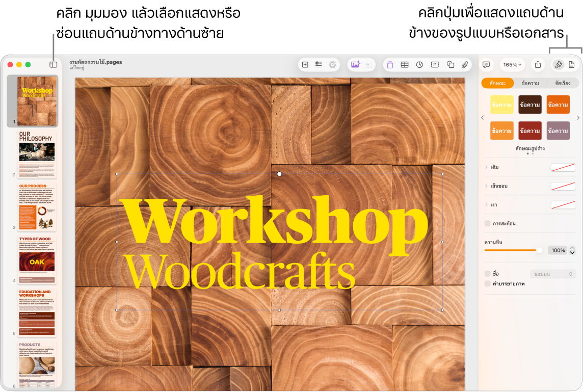Click the Comment speech bubble icon
583x392 pixels.
point(486,65)
